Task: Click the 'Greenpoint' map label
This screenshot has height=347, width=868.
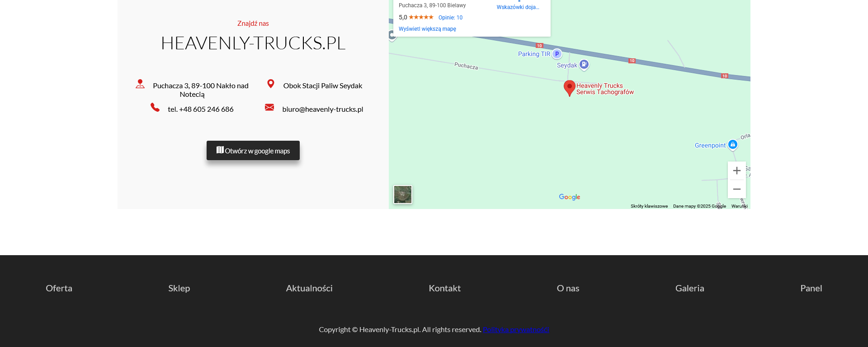Action: (710, 145)
